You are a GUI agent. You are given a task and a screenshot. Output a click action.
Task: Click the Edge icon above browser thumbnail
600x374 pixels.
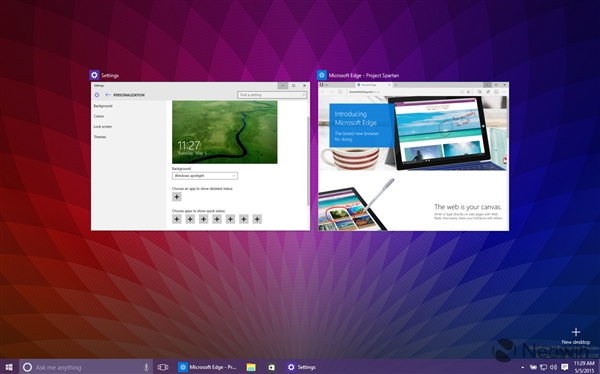pyautogui.click(x=322, y=75)
